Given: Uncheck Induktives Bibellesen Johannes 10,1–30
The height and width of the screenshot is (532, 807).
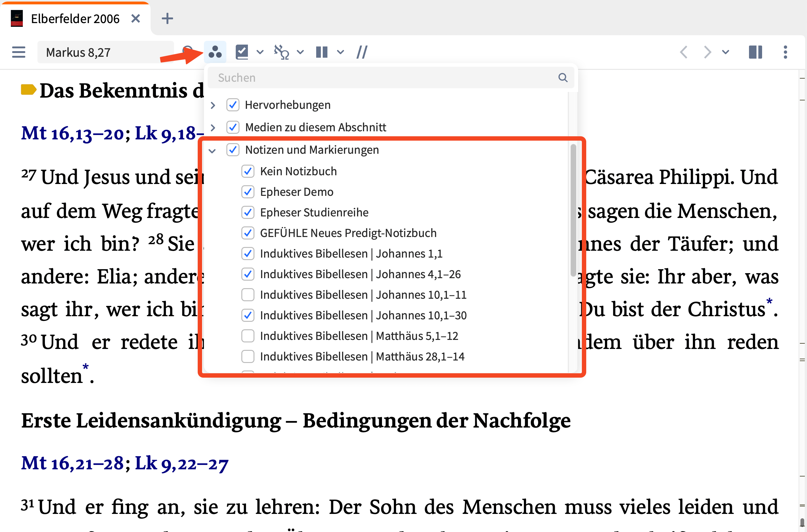Looking at the screenshot, I should point(248,315).
